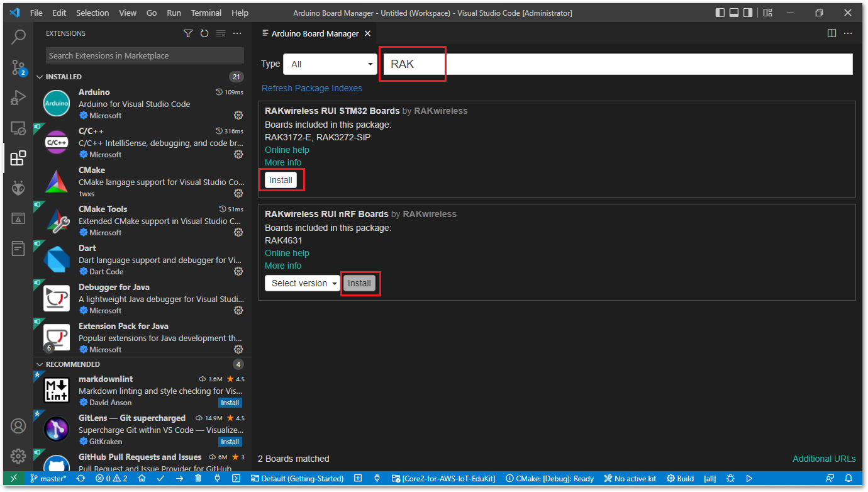Open remote window indicator in status bar
This screenshot has width=868, height=492.
13,479
